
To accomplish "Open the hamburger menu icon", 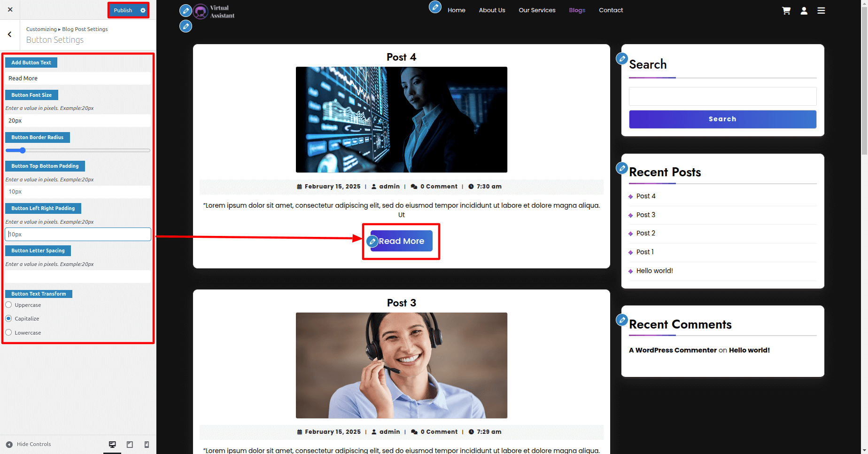I will point(821,10).
